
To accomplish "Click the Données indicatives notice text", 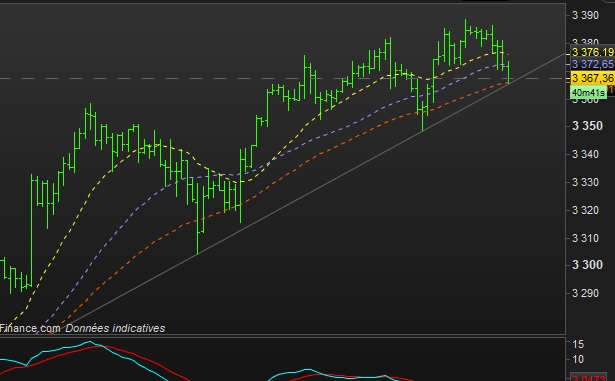I will pos(115,328).
